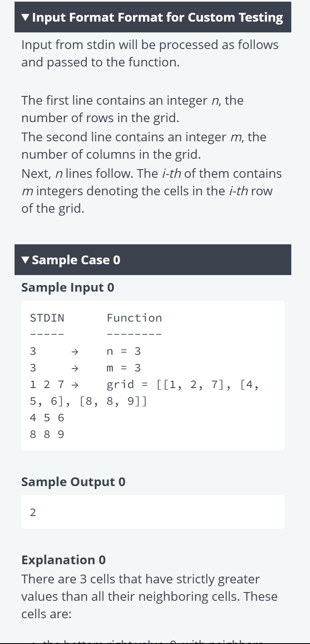Click the Sample Output 0 heading
The width and height of the screenshot is (310, 644).
[x=73, y=482]
